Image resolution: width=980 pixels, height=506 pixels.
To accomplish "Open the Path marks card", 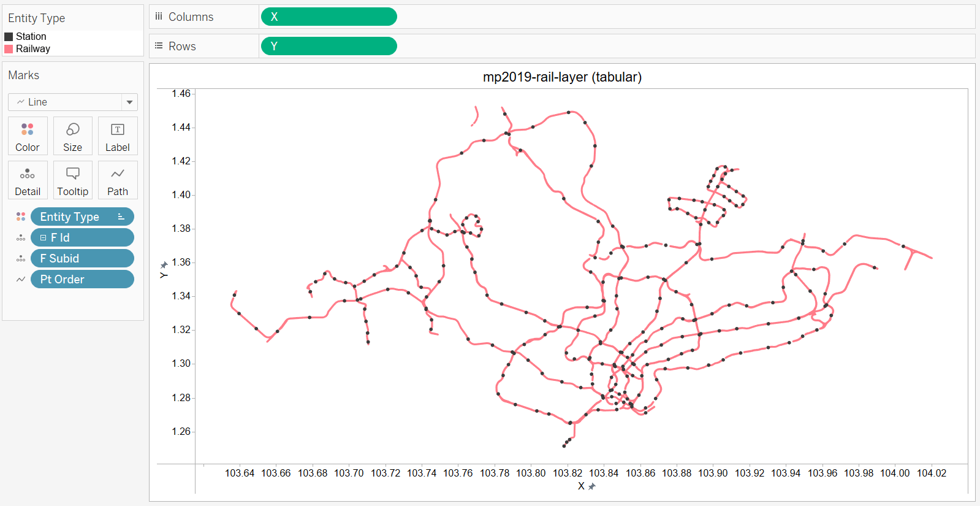I will (118, 180).
